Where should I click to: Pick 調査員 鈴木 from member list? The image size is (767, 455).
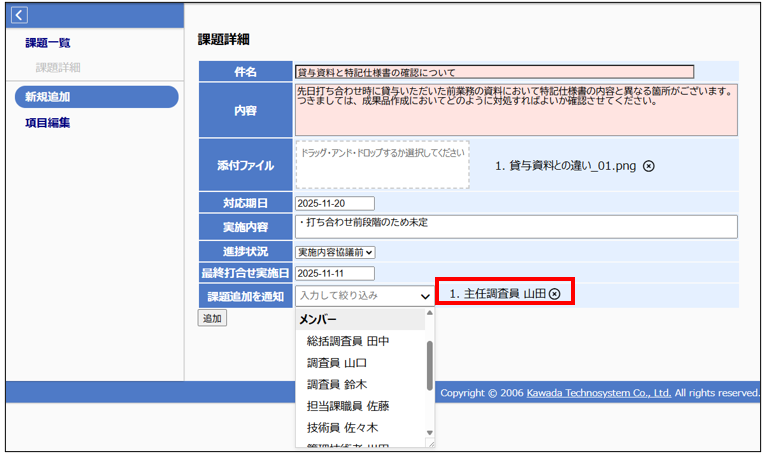coord(337,385)
